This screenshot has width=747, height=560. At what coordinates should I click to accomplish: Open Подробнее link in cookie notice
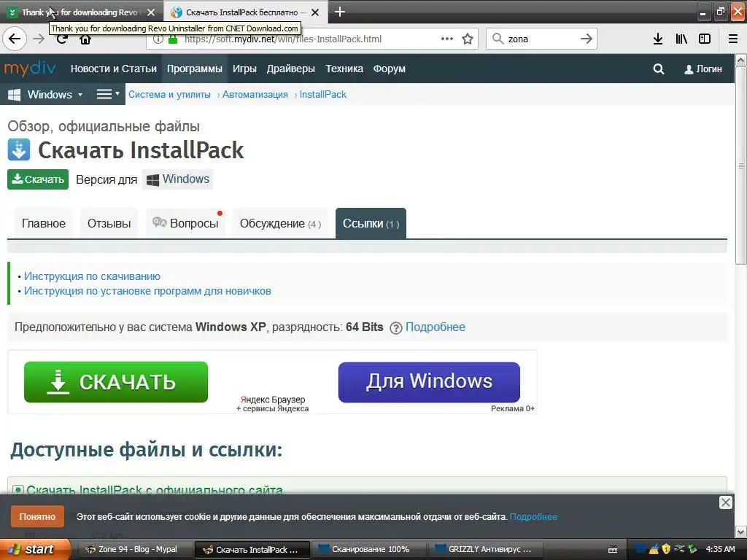(x=533, y=517)
